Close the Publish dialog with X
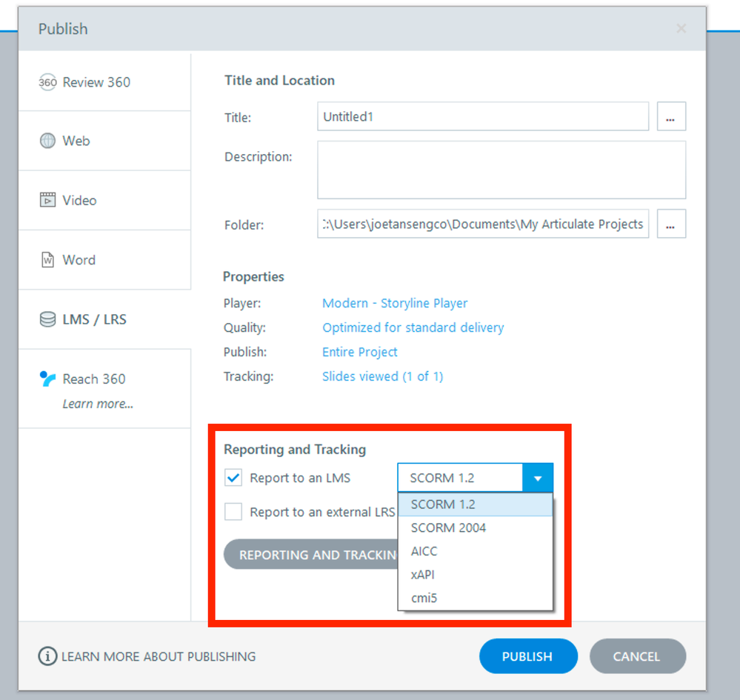 (681, 29)
